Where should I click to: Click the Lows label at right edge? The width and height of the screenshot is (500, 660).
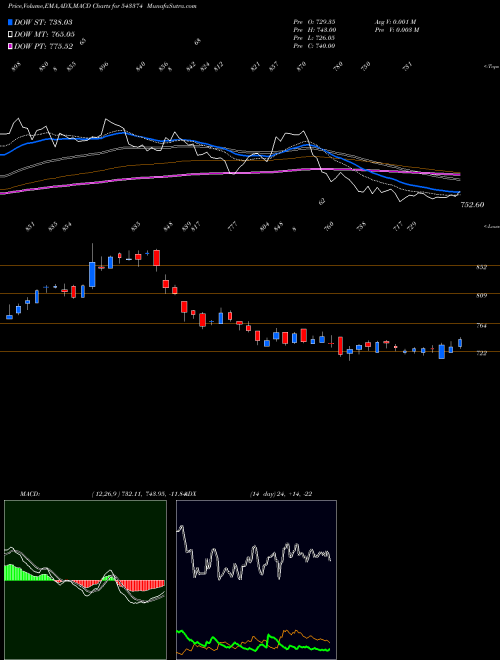pyautogui.click(x=491, y=226)
